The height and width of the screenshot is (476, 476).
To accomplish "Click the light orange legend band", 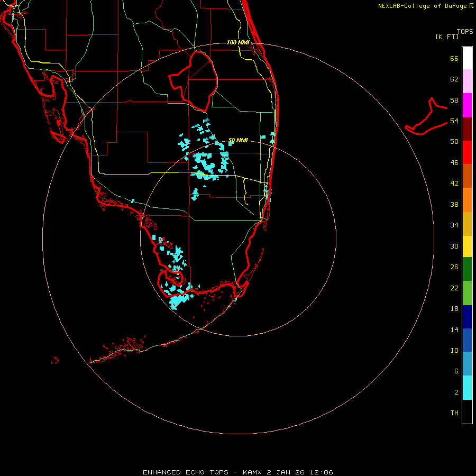I will [467, 200].
